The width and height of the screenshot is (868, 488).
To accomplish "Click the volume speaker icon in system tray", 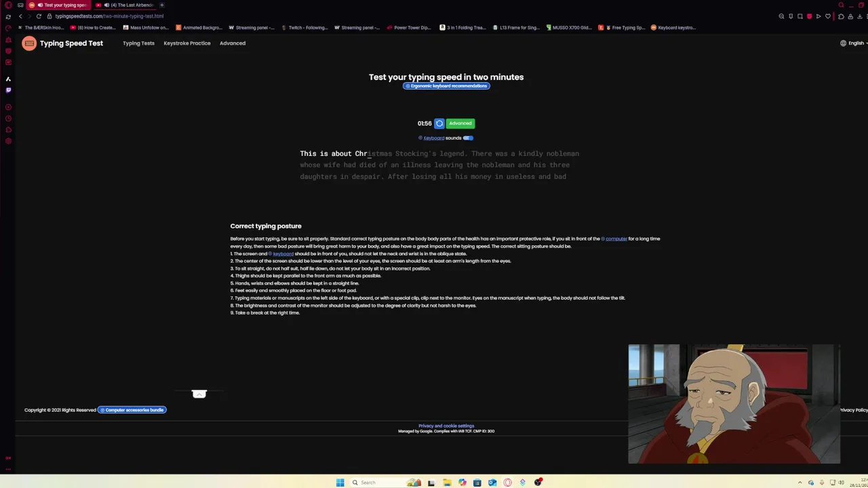I will pos(842,483).
